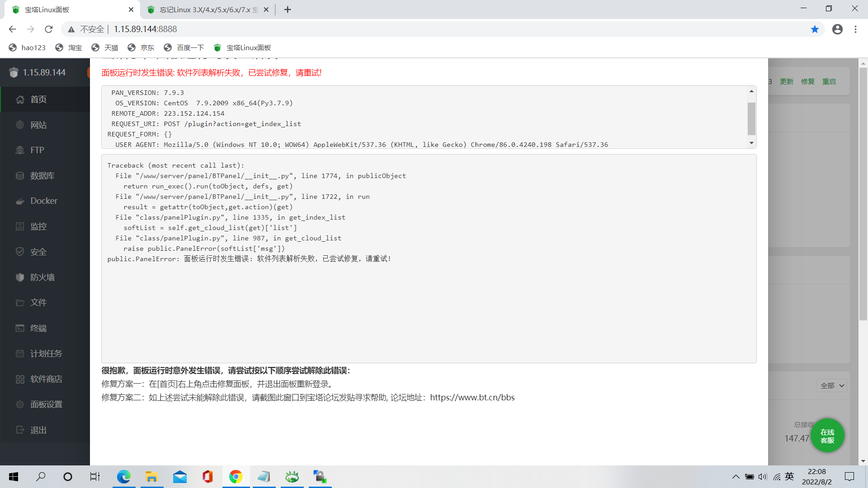Reload the current page
The height and width of the screenshot is (488, 868).
click(x=48, y=29)
